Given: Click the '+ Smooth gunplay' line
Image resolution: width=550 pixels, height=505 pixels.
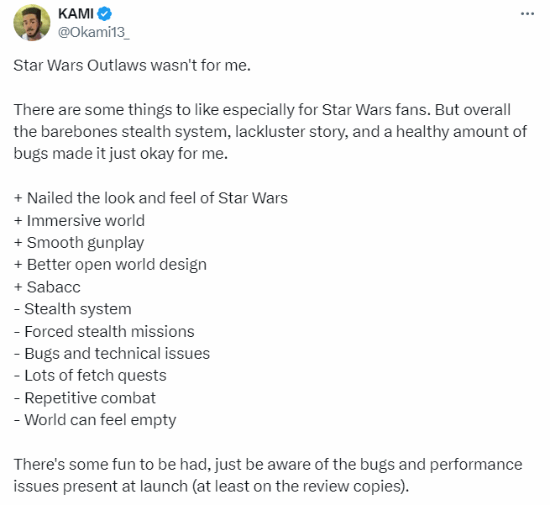Looking at the screenshot, I should 79,243.
